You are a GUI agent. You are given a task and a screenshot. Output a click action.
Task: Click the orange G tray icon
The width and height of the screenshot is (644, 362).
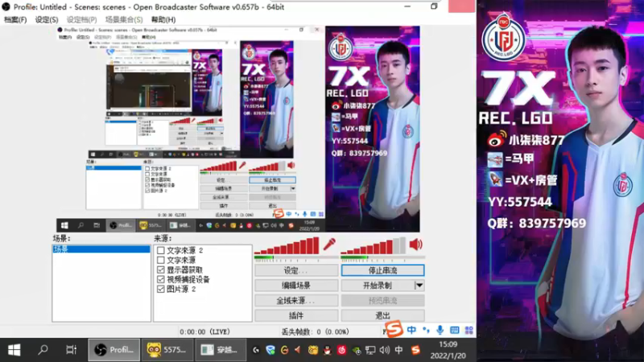click(x=284, y=350)
